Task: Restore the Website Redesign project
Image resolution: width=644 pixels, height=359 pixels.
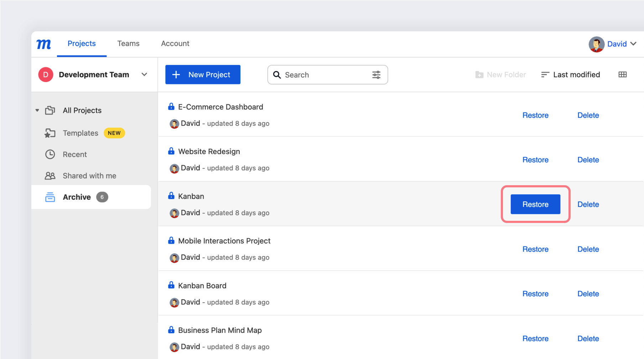Action: pos(535,160)
